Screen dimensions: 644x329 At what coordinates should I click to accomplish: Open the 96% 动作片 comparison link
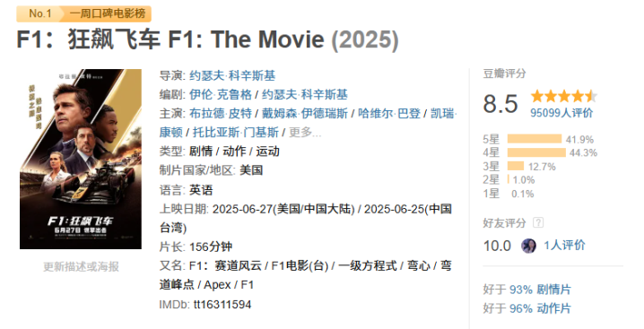tap(540, 308)
